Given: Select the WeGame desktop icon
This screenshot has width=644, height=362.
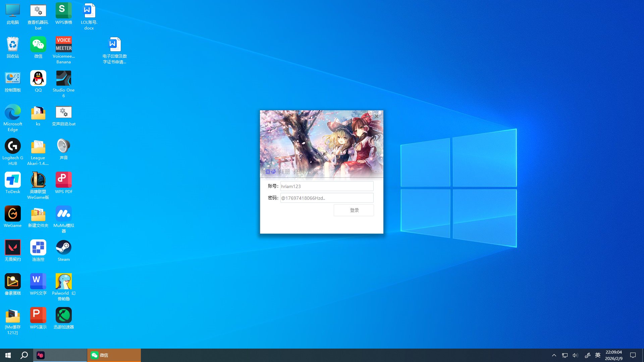Looking at the screenshot, I should [x=13, y=214].
